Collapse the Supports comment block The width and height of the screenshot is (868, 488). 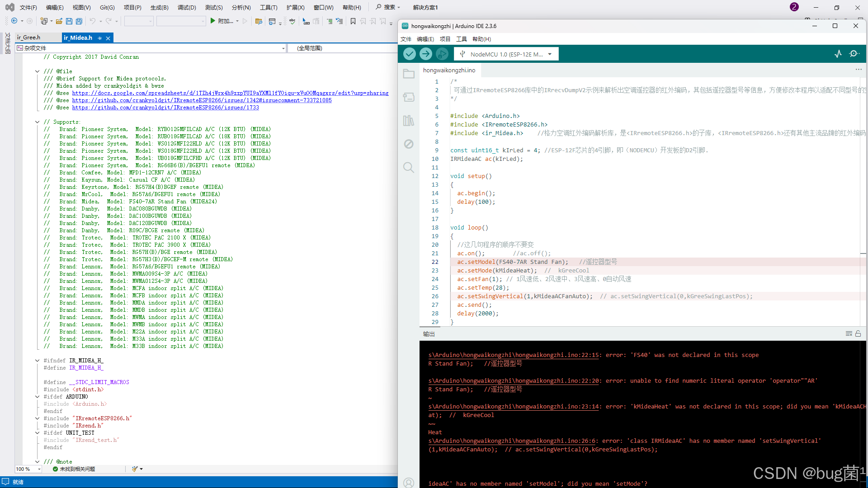[38, 122]
